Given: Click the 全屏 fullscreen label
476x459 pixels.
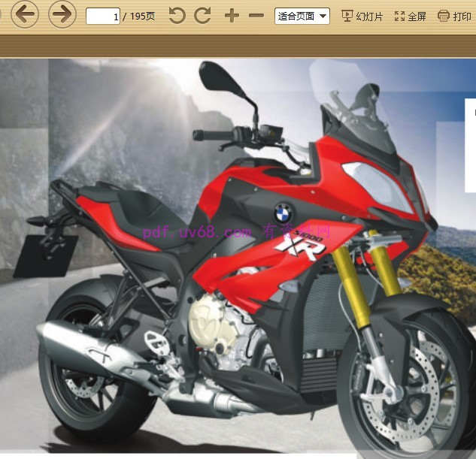Looking at the screenshot, I should [x=417, y=17].
